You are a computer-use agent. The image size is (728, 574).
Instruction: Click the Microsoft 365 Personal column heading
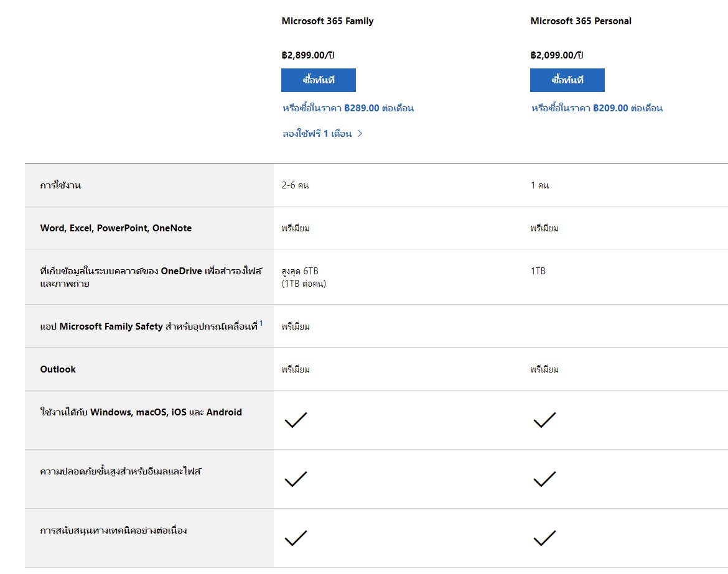(x=581, y=21)
